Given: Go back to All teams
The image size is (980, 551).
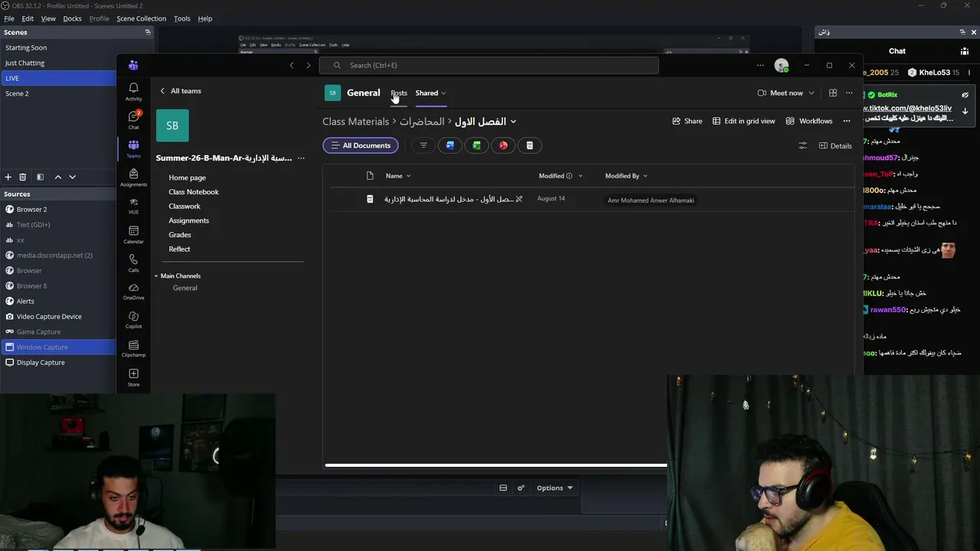Looking at the screenshot, I should pos(180,91).
